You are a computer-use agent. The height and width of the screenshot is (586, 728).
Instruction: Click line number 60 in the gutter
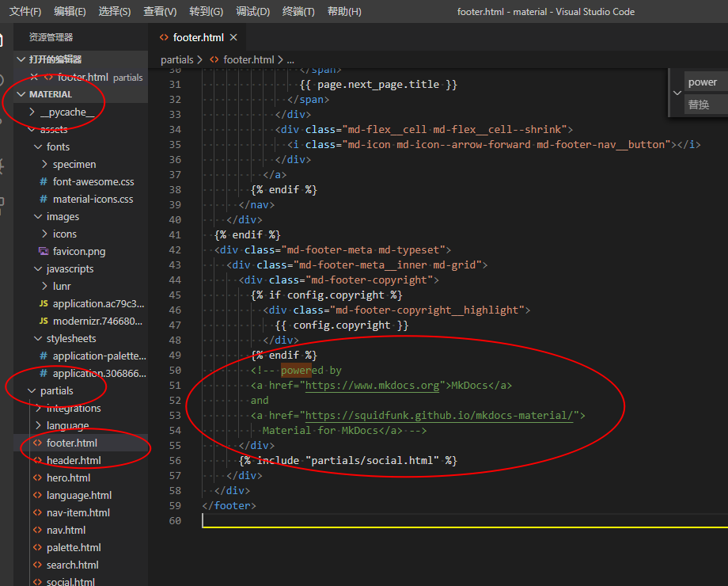tap(175, 521)
